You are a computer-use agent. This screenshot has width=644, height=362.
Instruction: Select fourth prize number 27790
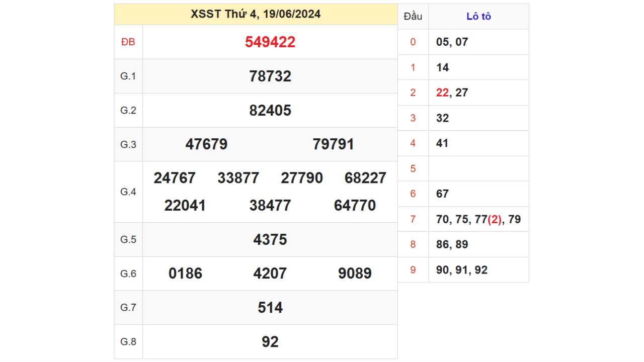(302, 178)
